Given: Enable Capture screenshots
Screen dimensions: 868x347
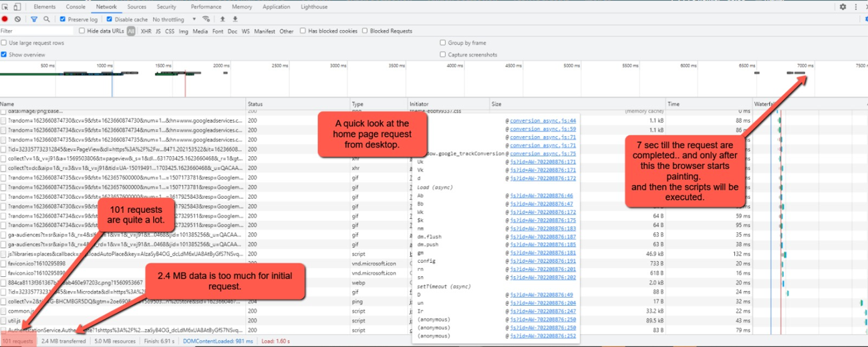Looking at the screenshot, I should click(x=442, y=55).
